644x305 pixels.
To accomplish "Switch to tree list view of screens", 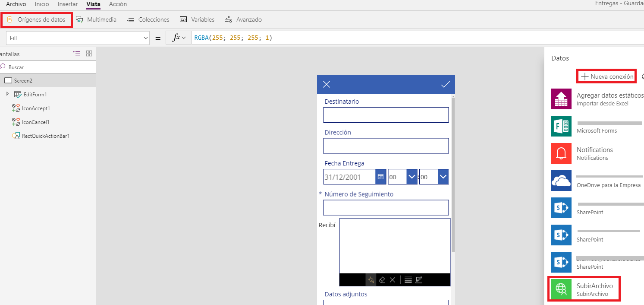I will 77,54.
